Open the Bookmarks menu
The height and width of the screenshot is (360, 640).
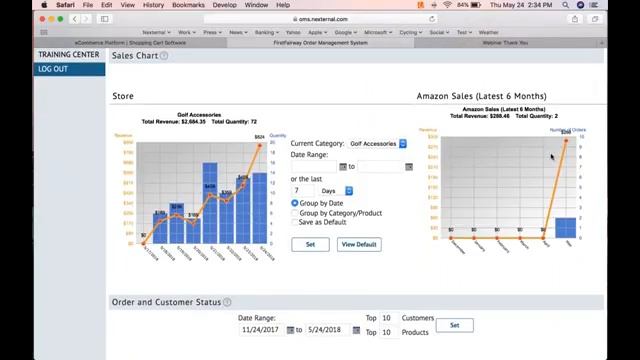coord(188,5)
